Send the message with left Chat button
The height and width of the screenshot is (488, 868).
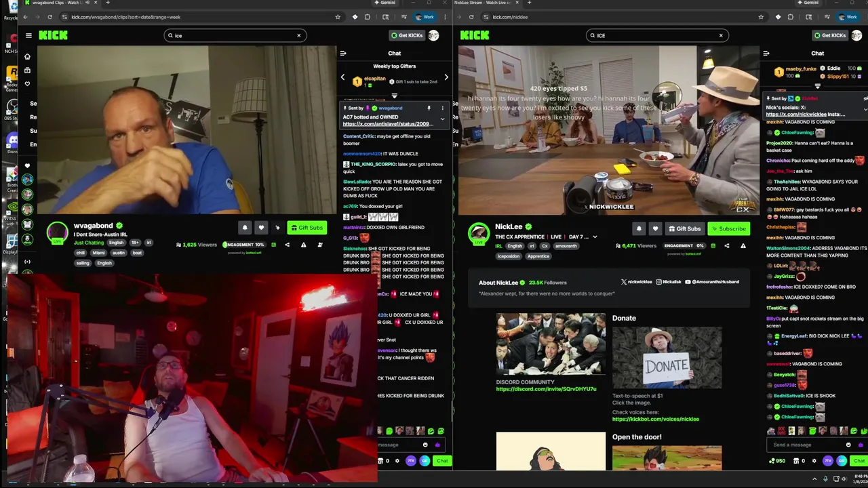tap(442, 461)
